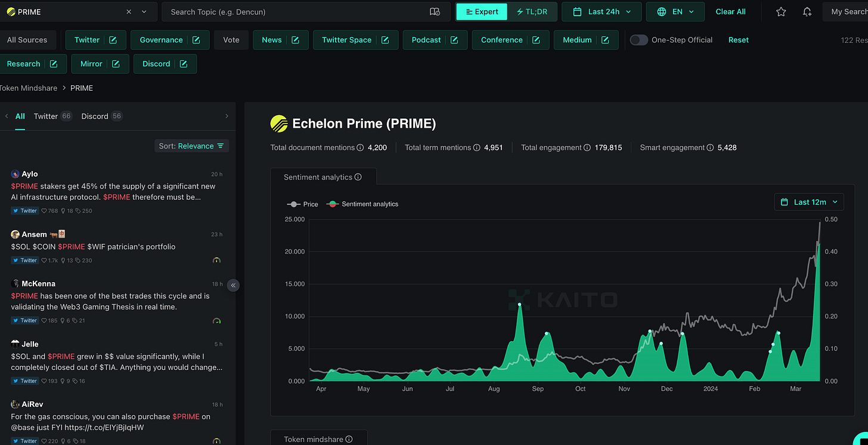Enable the One-Step Official toggle

point(638,40)
